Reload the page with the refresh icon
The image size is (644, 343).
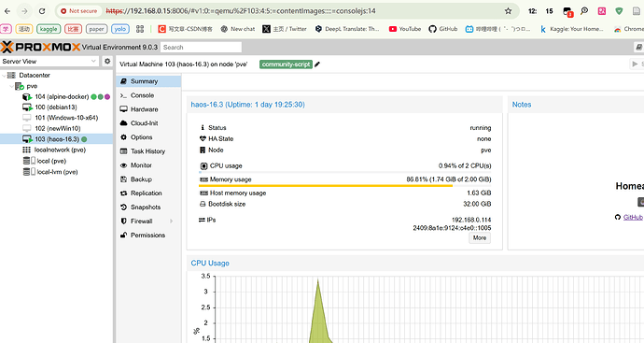42,11
